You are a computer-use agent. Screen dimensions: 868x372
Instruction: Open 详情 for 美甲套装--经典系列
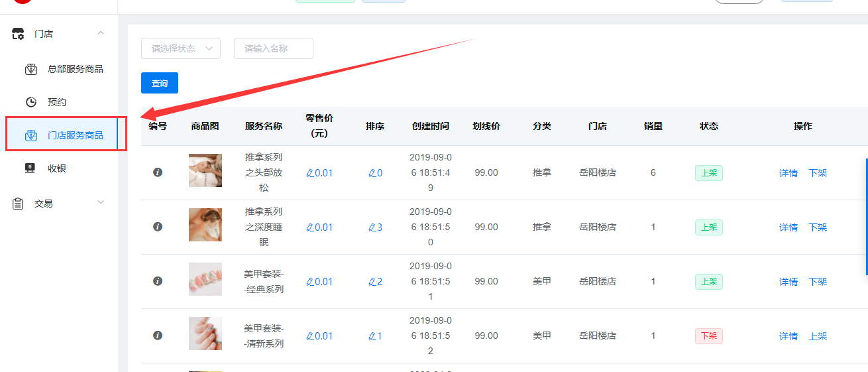[x=788, y=282]
